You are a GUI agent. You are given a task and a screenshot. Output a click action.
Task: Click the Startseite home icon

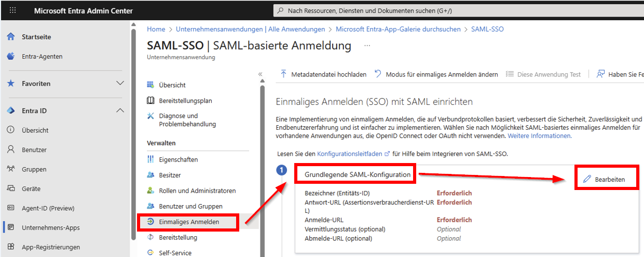tap(10, 37)
